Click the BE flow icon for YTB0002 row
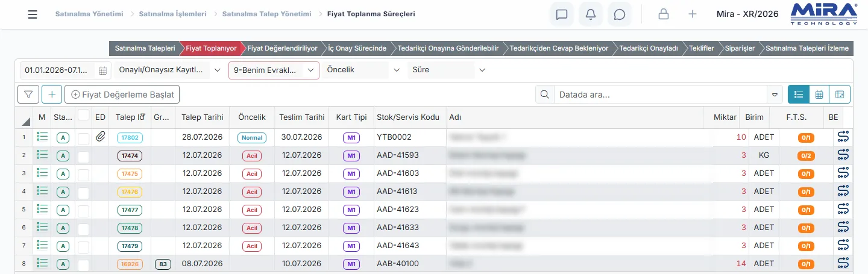Image resolution: width=868 pixels, height=274 pixels. (843, 137)
